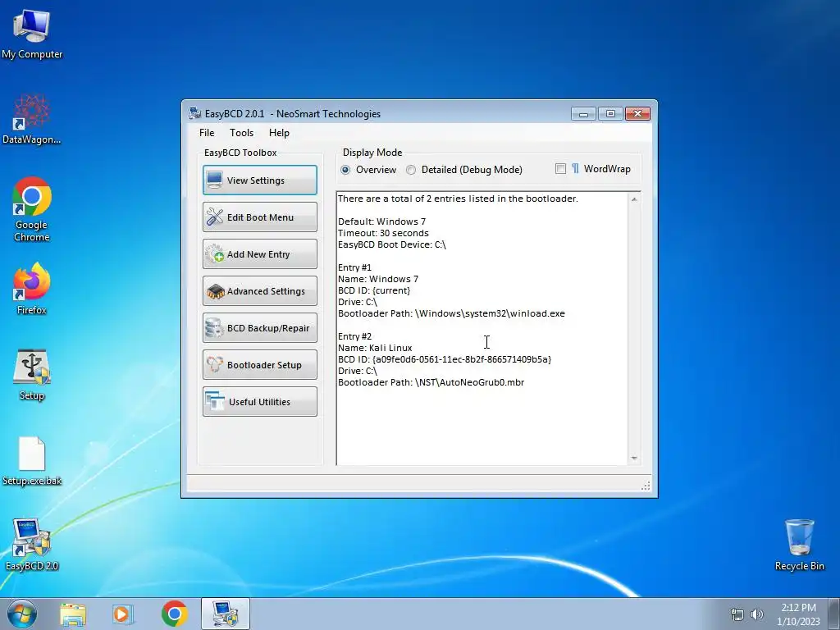
Task: Open Bootloader Setup
Action: (x=260, y=365)
